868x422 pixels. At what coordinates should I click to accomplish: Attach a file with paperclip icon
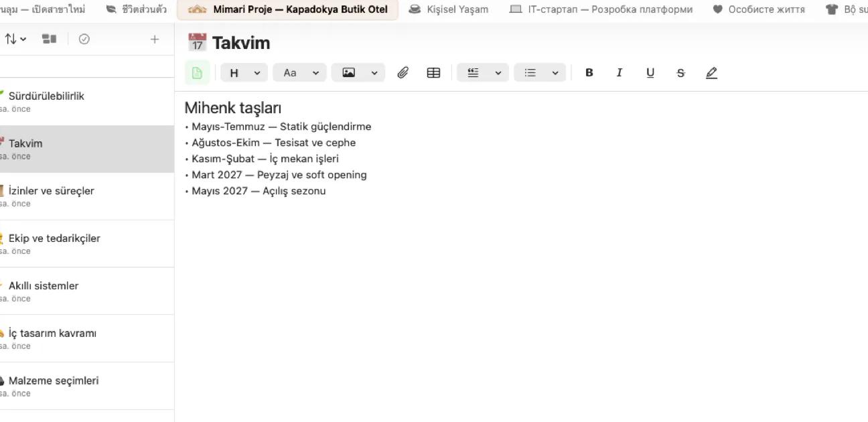403,73
